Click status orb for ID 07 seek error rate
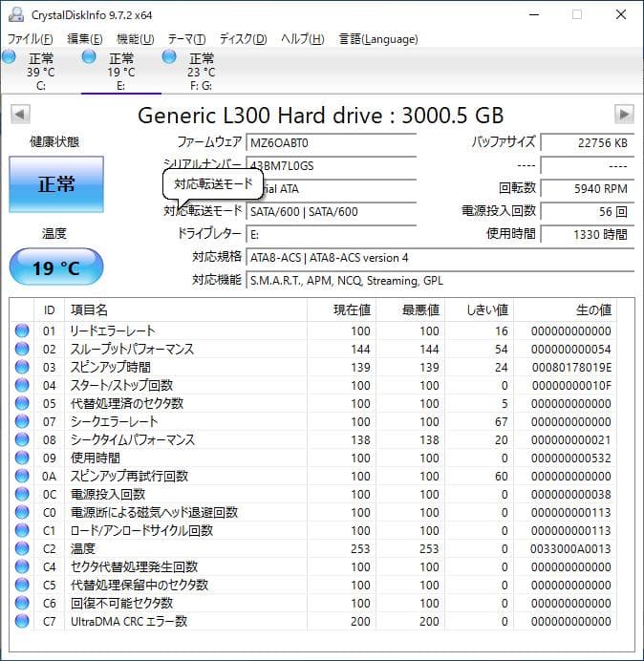 (x=22, y=421)
